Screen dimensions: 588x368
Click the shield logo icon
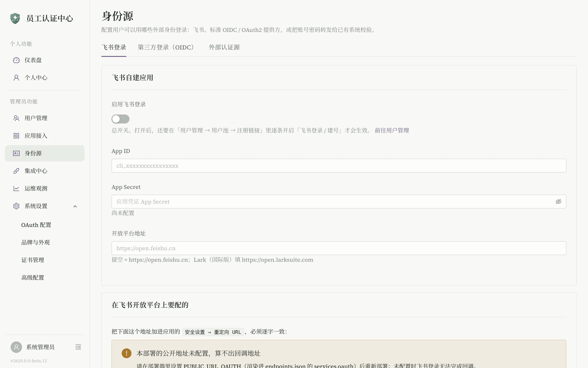15,18
